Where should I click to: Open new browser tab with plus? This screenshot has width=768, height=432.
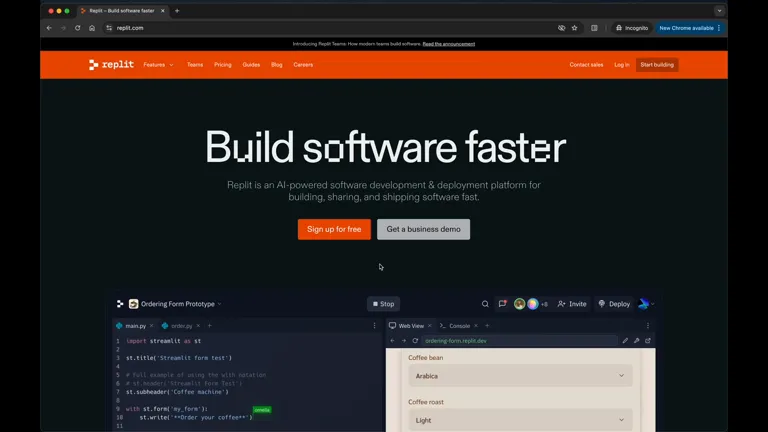(177, 10)
